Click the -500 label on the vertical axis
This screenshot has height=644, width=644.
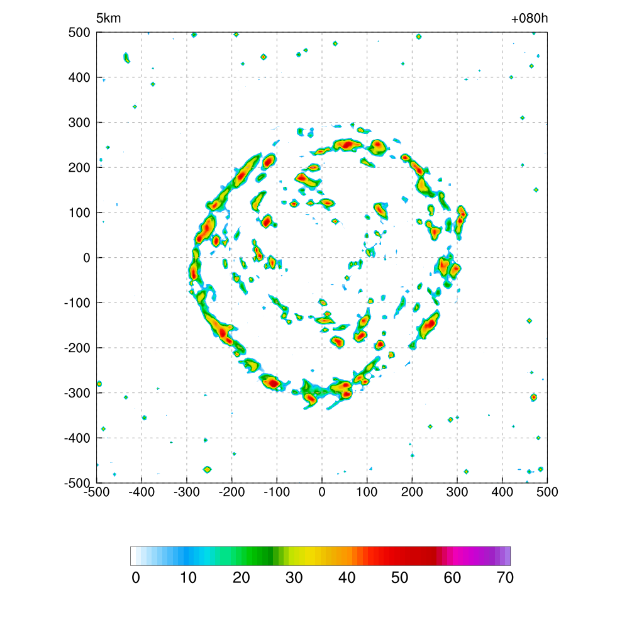click(x=77, y=483)
